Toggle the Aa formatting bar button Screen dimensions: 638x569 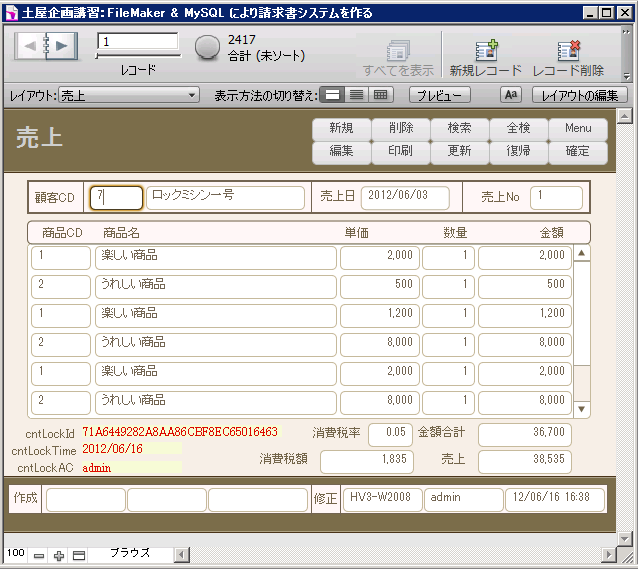[511, 95]
